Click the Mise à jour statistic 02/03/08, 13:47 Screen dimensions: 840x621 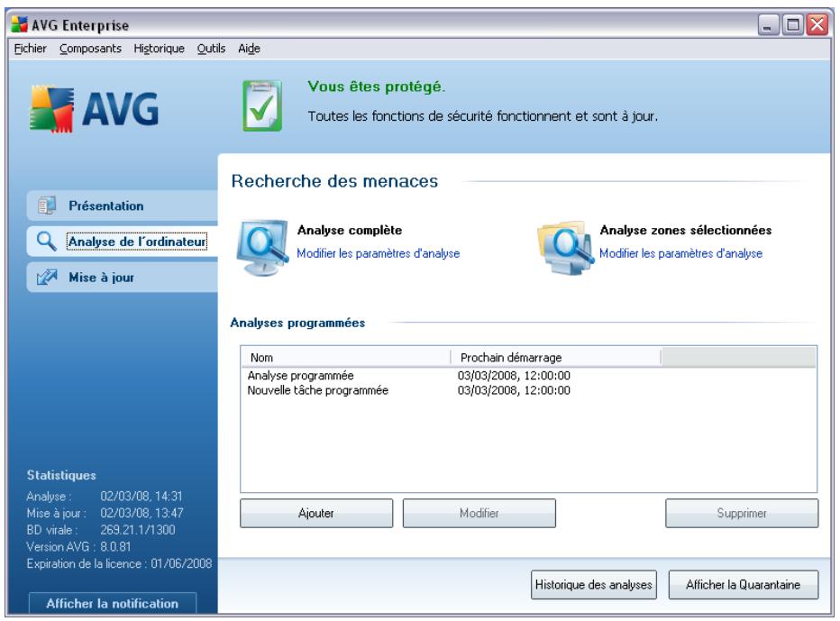tap(142, 513)
